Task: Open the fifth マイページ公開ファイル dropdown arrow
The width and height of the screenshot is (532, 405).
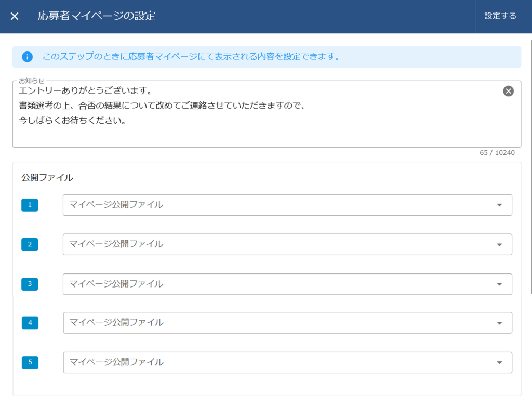Action: click(499, 362)
